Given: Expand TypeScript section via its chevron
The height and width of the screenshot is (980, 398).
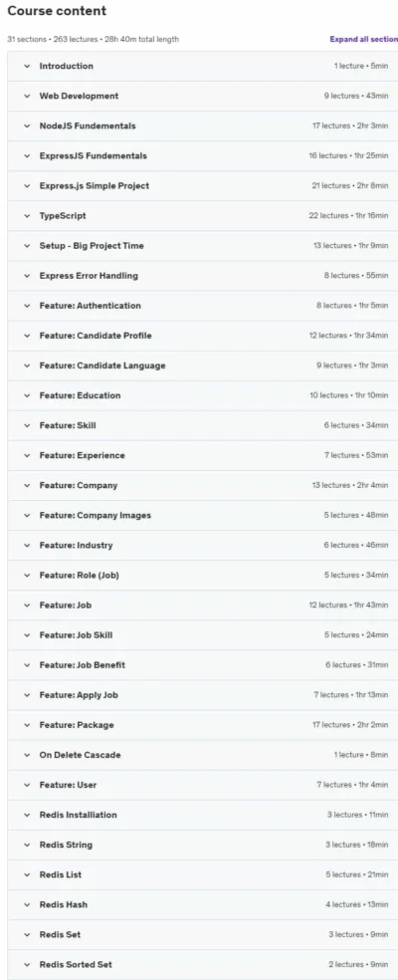Looking at the screenshot, I should click(x=27, y=216).
